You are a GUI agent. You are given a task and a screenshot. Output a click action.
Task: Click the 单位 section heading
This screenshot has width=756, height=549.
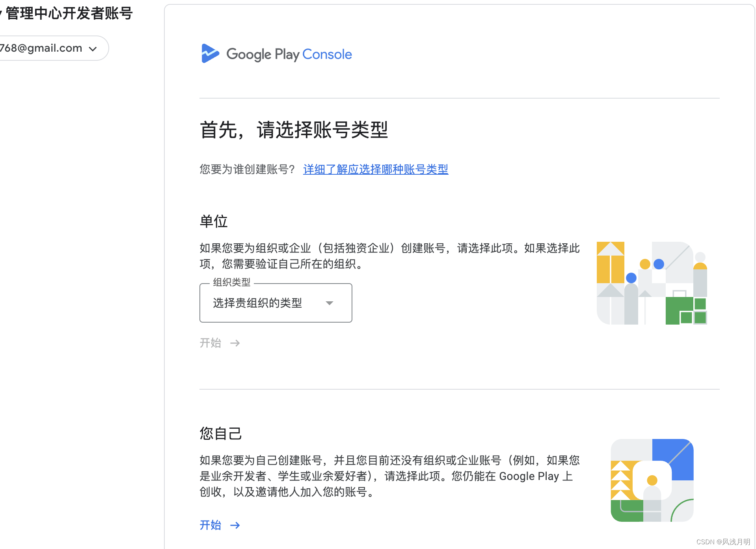(x=214, y=221)
